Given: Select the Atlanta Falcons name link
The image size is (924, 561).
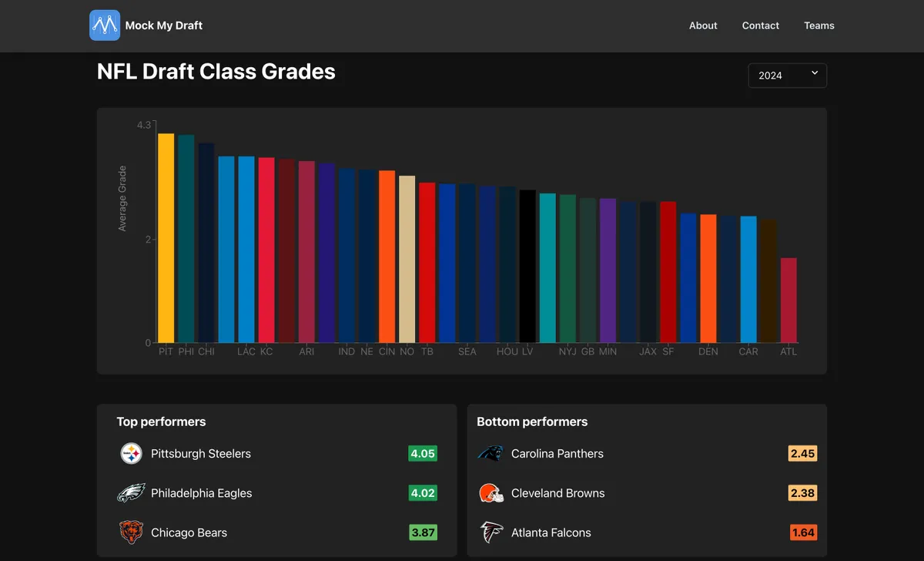Looking at the screenshot, I should coord(551,532).
